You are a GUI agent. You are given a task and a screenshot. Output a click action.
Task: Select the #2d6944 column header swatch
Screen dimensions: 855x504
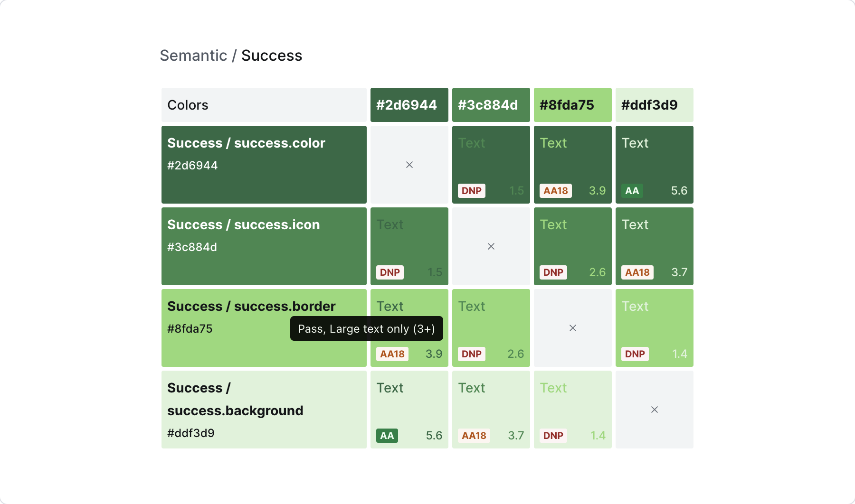(409, 105)
